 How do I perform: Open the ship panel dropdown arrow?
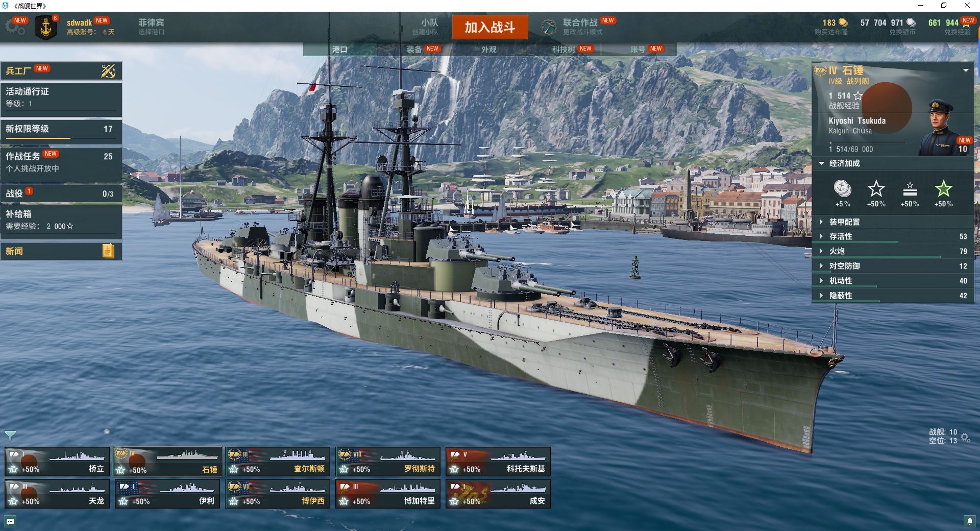tap(966, 70)
